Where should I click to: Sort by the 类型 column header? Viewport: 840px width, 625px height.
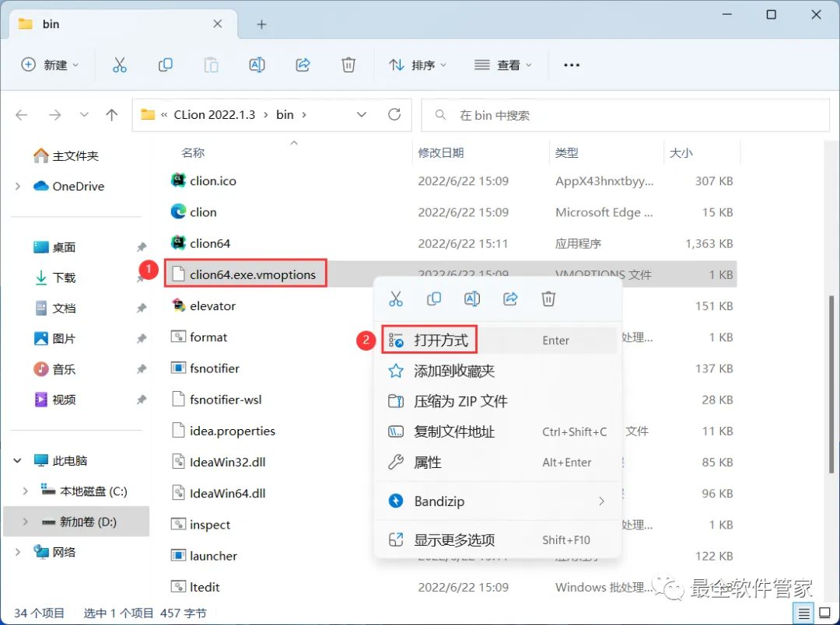click(x=567, y=152)
